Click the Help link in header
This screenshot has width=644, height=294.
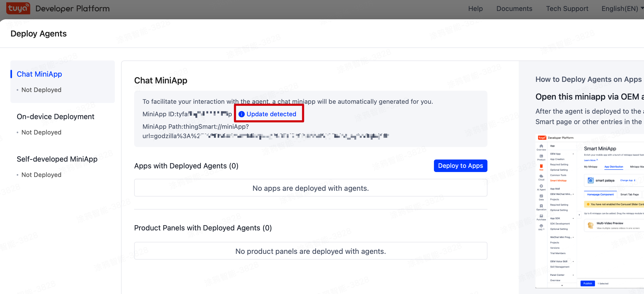(x=475, y=9)
